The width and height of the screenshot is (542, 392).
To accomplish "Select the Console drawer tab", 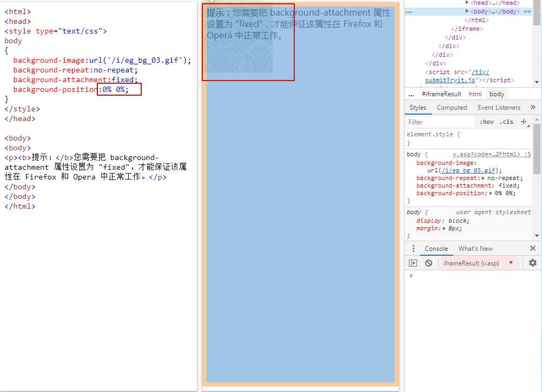I will [x=436, y=249].
